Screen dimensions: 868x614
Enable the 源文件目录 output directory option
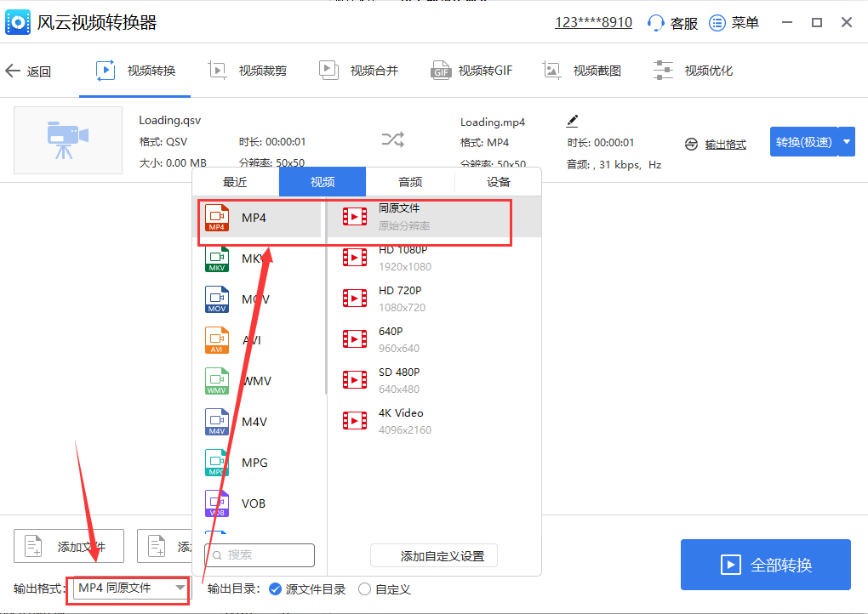click(274, 588)
